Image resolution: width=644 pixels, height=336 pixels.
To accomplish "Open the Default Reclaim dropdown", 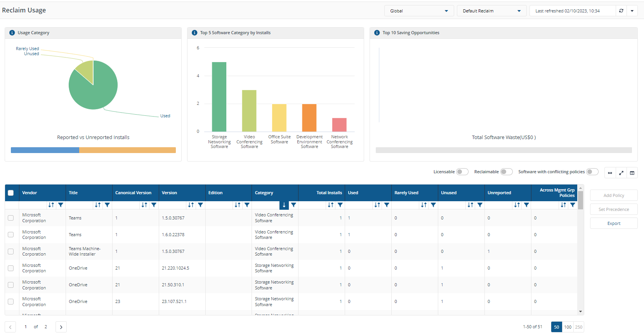I will pyautogui.click(x=491, y=11).
